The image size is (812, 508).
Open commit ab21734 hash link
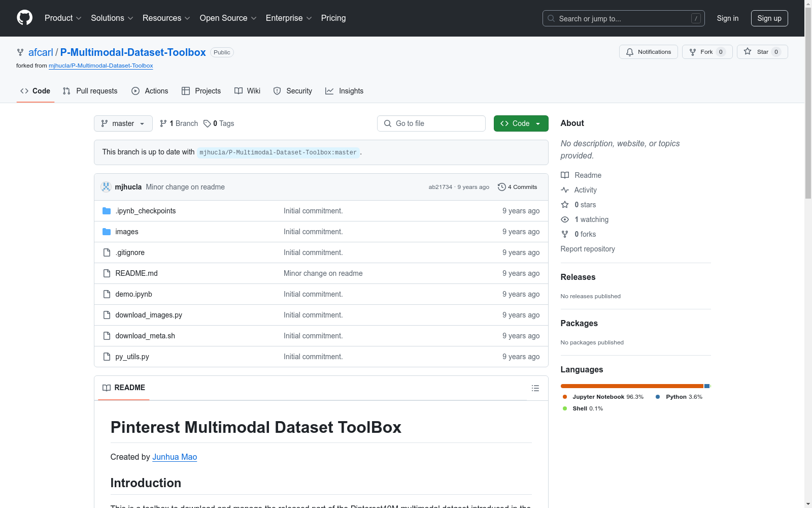441,187
